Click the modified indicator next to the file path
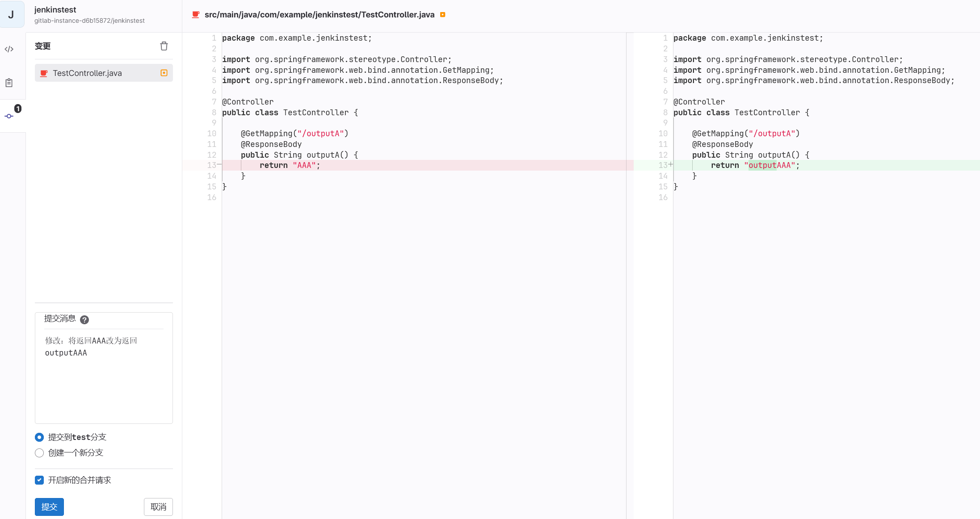Viewport: 980px width, 519px height. pos(442,15)
